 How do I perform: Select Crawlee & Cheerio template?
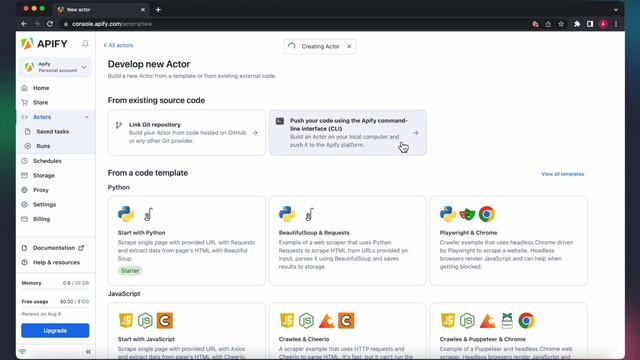[x=348, y=331]
